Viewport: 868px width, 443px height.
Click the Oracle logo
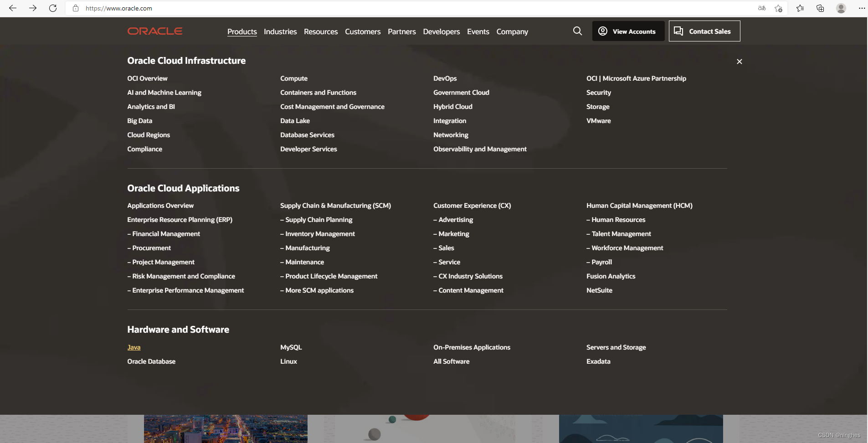(x=155, y=31)
